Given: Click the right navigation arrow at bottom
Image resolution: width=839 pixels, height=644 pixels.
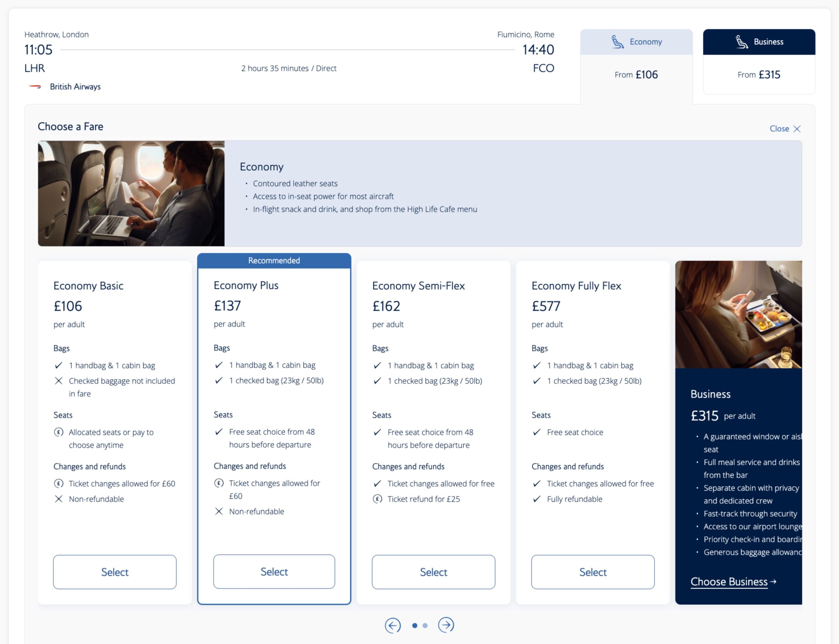Looking at the screenshot, I should pyautogui.click(x=446, y=625).
